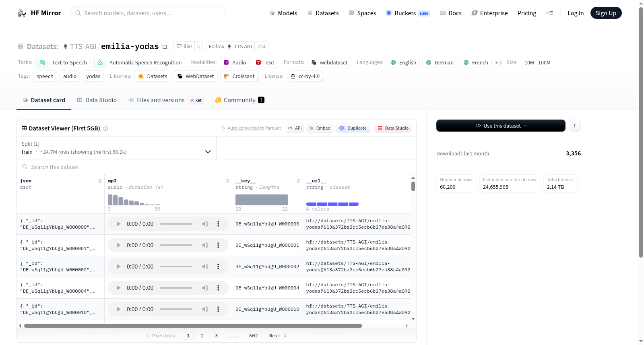Go to Spaces
644x345 pixels.
[362, 13]
